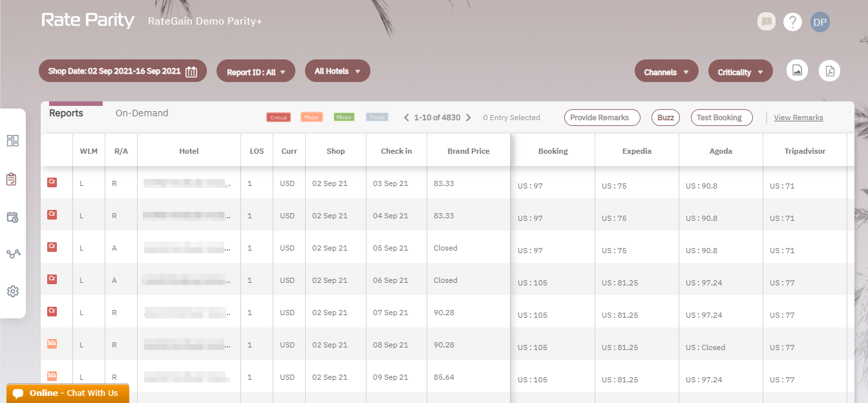The width and height of the screenshot is (868, 403).
Task: Sort by the Hotel column header
Action: (189, 151)
